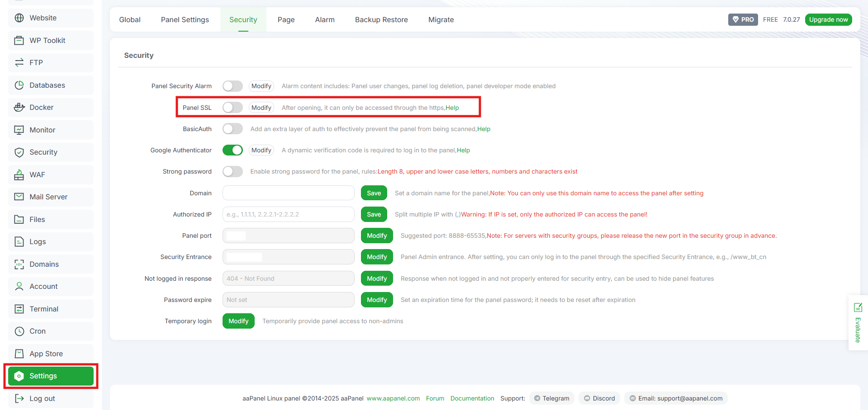Click the App Store icon
The height and width of the screenshot is (410, 868).
pyautogui.click(x=19, y=353)
